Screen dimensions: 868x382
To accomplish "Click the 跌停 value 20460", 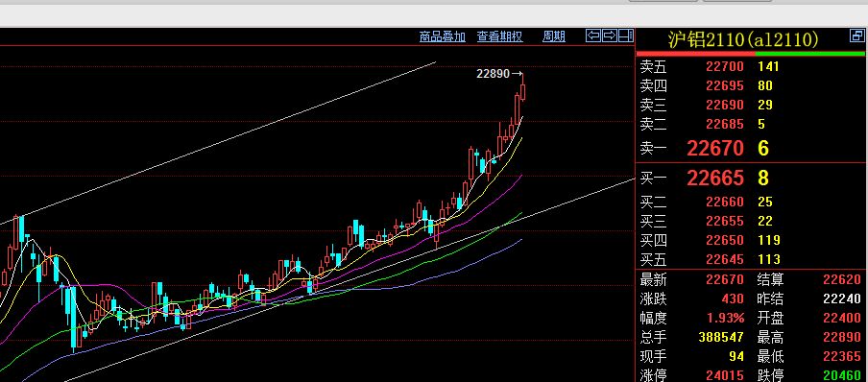I will 842,375.
